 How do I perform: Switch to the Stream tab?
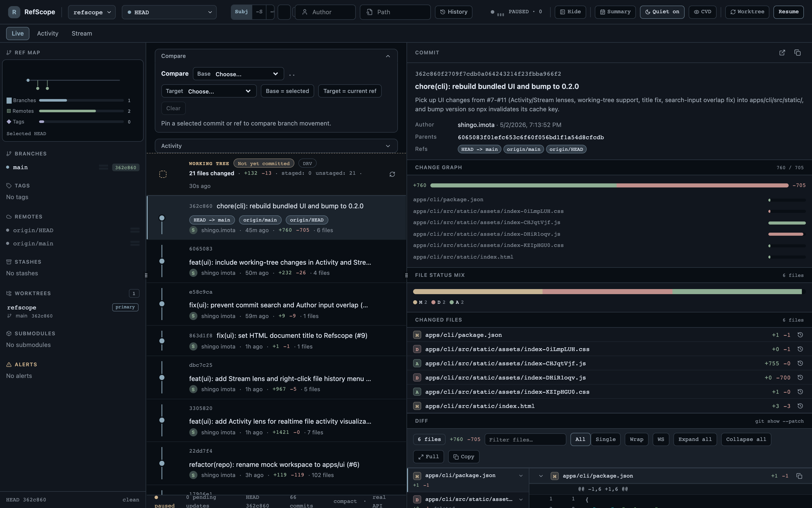click(82, 34)
